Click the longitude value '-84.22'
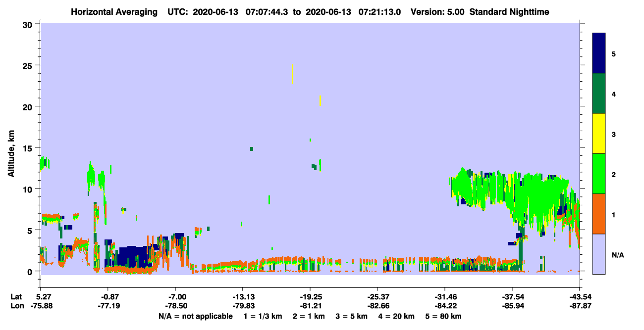The height and width of the screenshot is (330, 644). point(444,306)
